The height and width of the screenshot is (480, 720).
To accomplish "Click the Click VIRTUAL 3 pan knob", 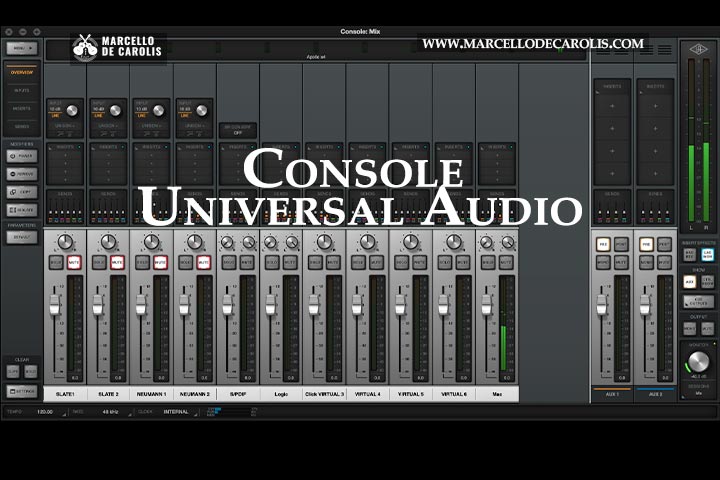I will pyautogui.click(x=324, y=242).
